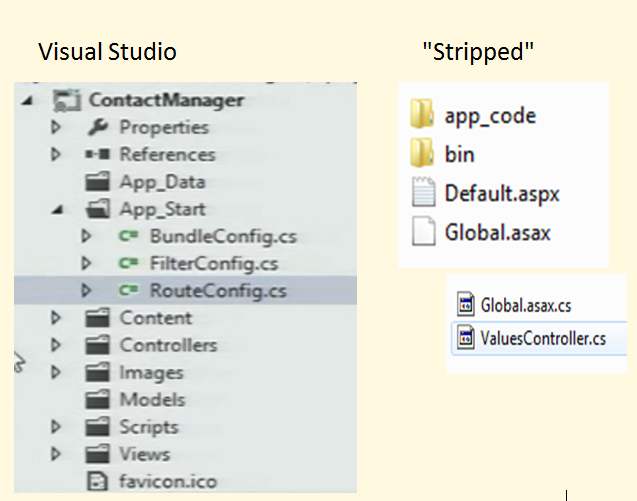
Task: Click the app_code folder icon
Action: [x=422, y=115]
